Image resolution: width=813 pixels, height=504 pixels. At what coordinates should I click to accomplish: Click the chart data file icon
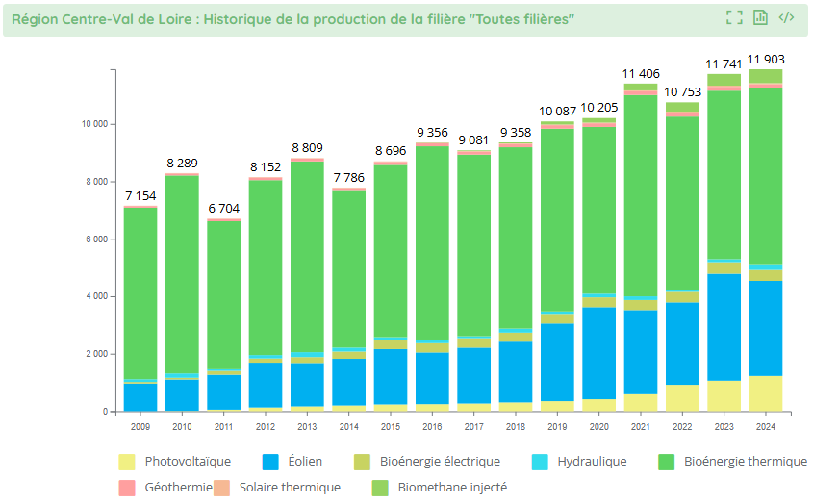760,17
